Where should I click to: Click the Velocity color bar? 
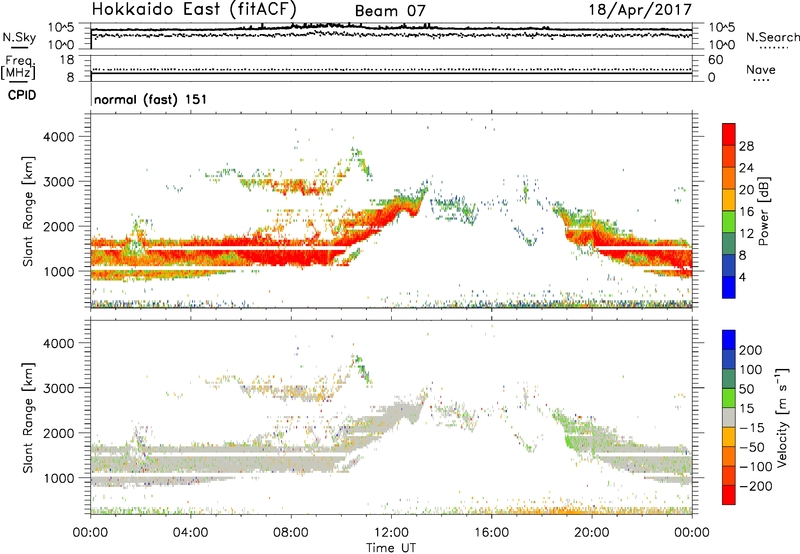click(x=729, y=417)
